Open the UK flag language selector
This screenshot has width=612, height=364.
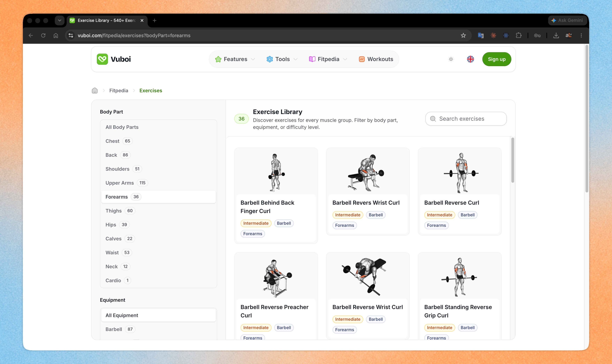click(470, 59)
